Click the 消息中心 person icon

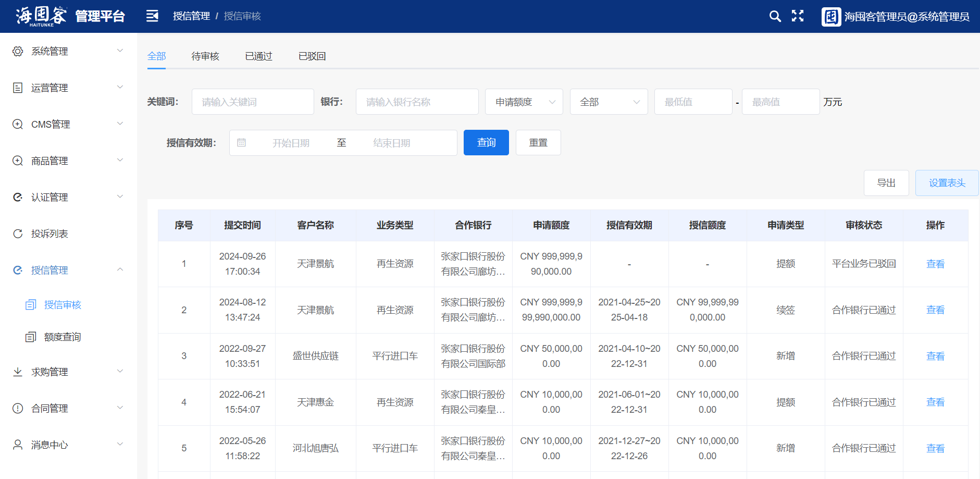coord(18,445)
